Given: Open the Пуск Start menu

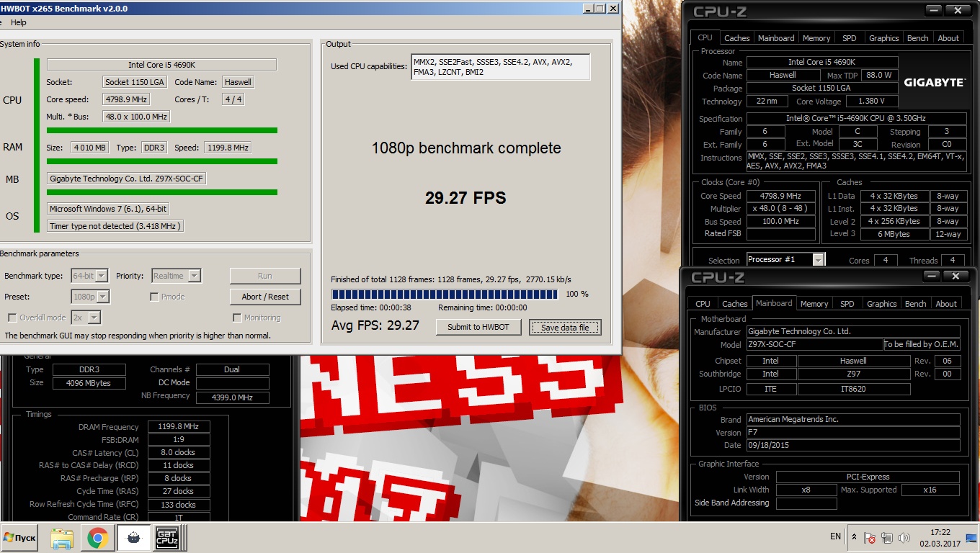Looking at the screenshot, I should tap(19, 537).
